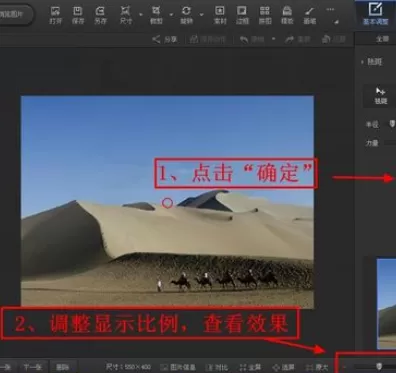Redo with the 重做 button

298,39
